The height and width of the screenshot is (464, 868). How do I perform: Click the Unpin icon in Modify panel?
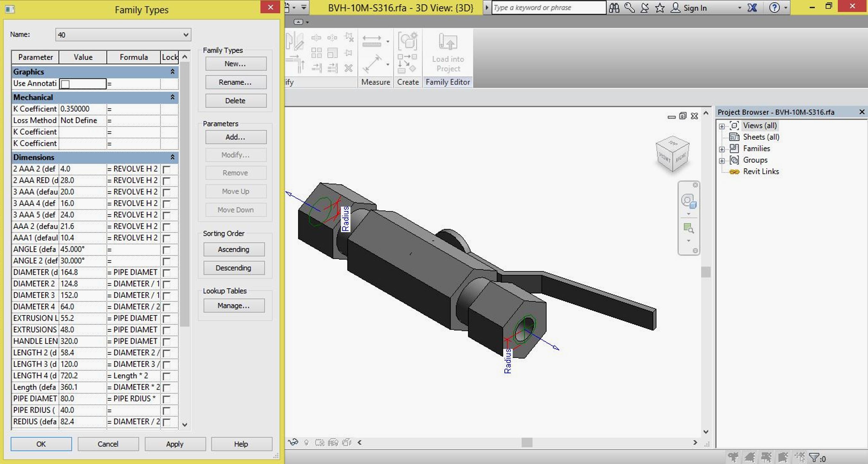coord(349,37)
